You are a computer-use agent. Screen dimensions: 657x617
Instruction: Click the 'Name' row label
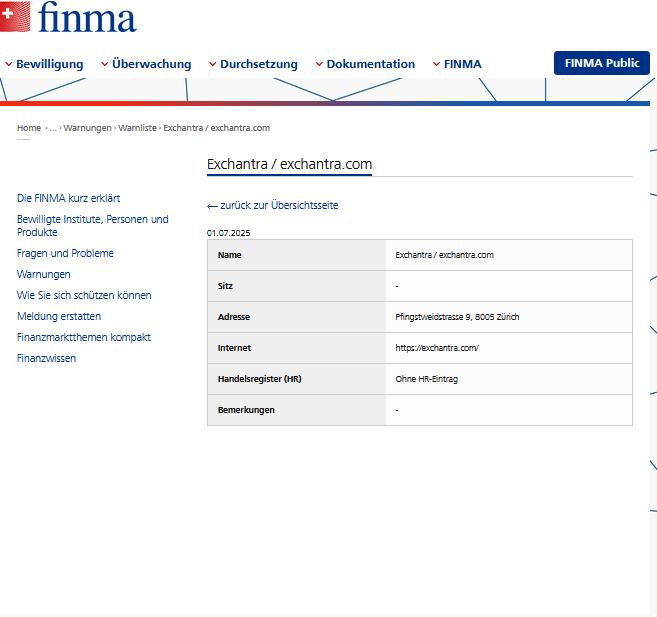click(x=230, y=255)
